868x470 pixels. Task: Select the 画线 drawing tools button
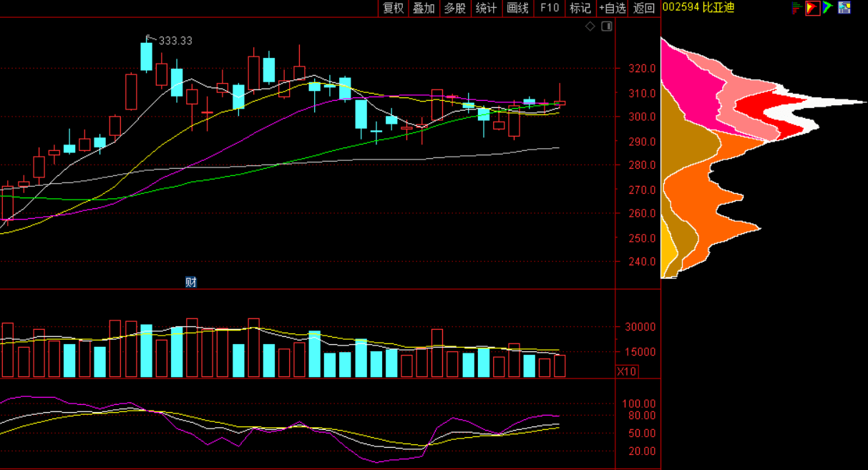point(517,8)
